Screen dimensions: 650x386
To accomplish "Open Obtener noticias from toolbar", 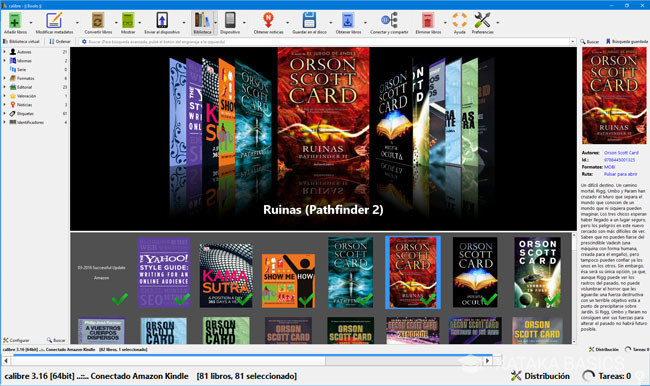I will pos(269,20).
